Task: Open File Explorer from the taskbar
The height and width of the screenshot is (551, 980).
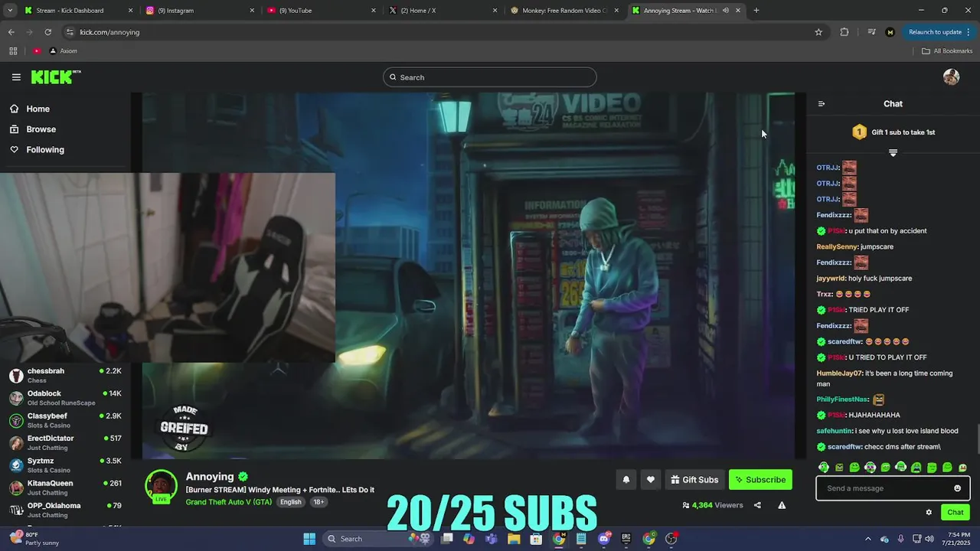Action: pos(514,539)
